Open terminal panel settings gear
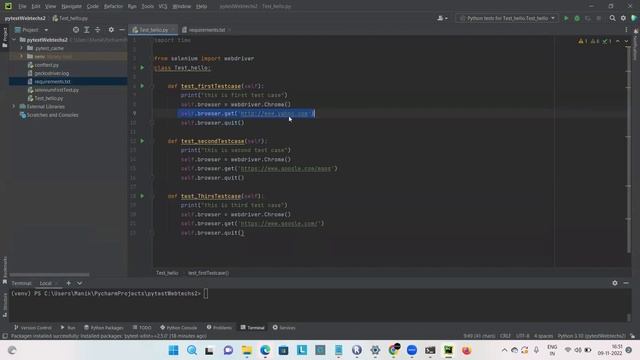Image resolution: width=640 pixels, height=360 pixels. click(615, 283)
